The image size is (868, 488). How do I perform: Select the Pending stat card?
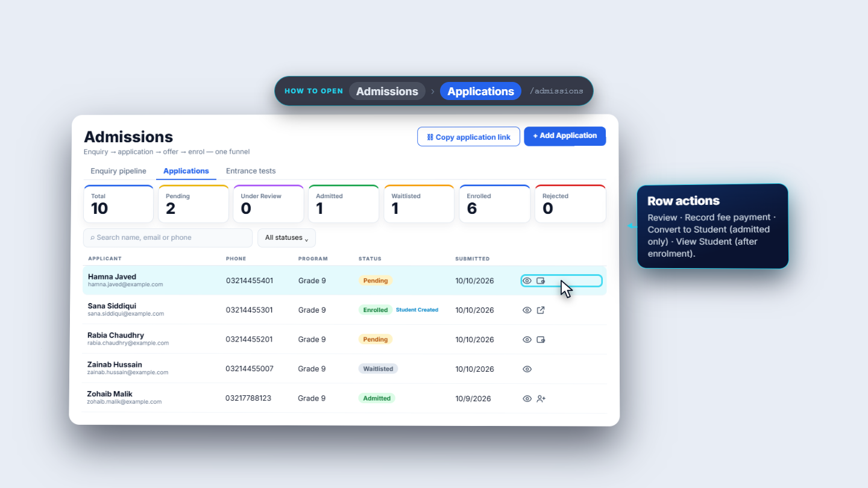(x=193, y=204)
